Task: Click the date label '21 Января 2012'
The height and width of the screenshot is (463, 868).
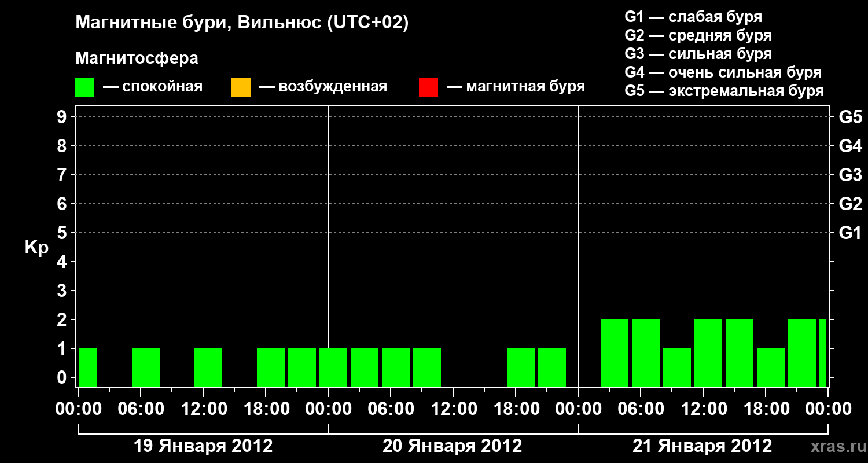Action: (x=703, y=446)
